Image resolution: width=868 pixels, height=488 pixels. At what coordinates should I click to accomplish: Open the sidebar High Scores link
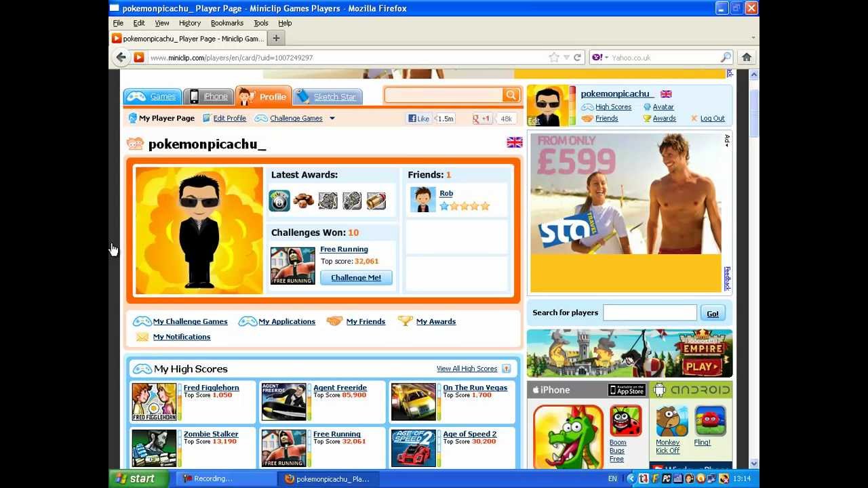[613, 107]
